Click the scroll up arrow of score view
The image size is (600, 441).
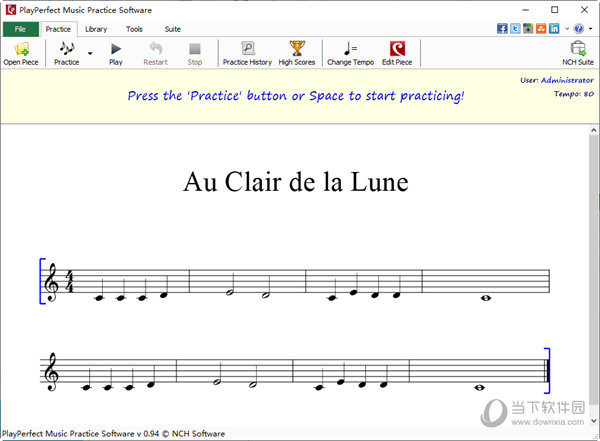(593, 130)
